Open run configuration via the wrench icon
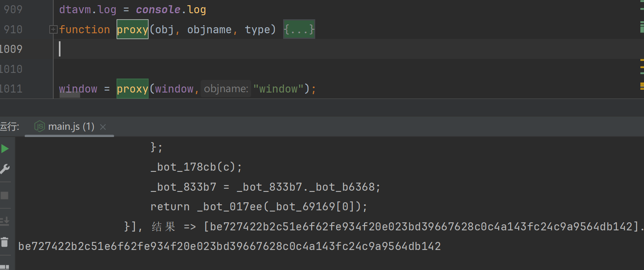This screenshot has width=644, height=270. tap(5, 169)
